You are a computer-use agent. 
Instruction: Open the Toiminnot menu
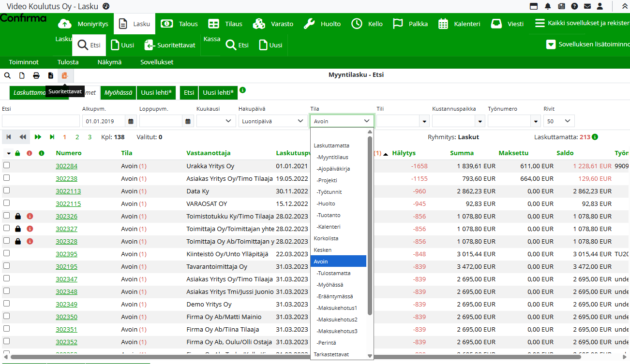tap(24, 62)
